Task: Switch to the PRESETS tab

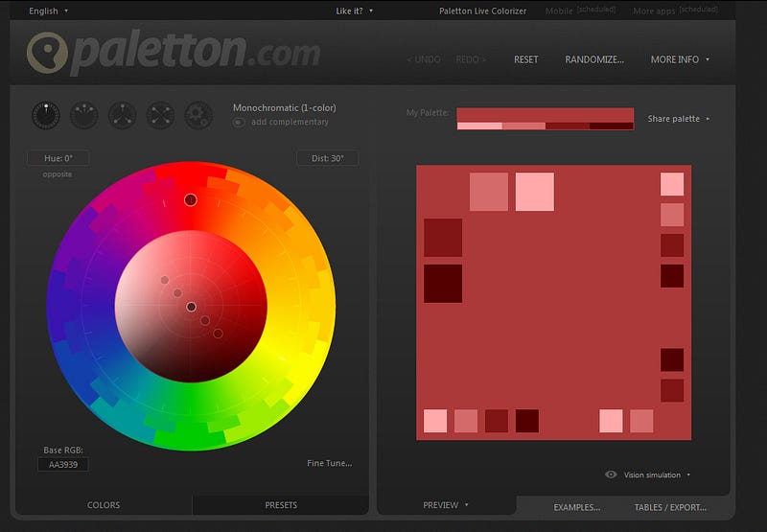Action: 281,505
